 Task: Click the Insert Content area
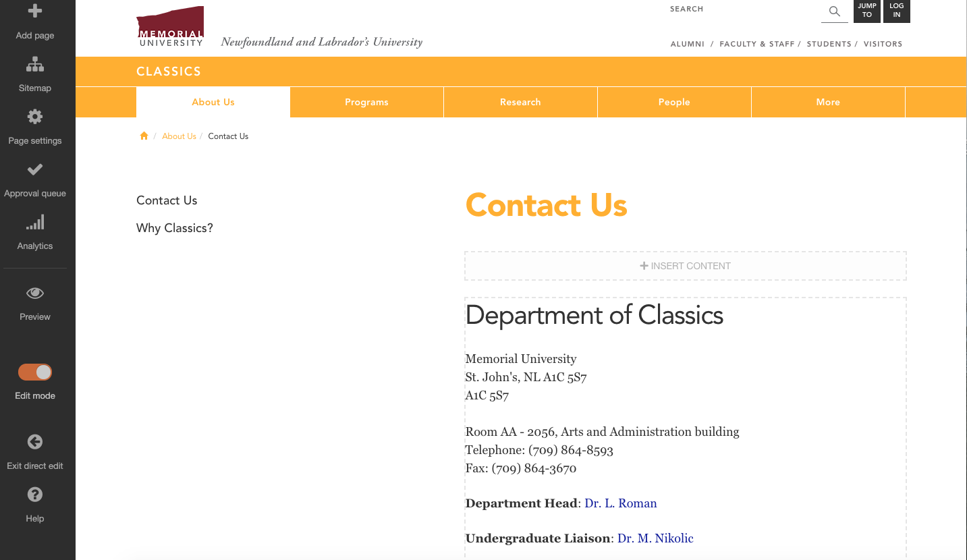(686, 266)
